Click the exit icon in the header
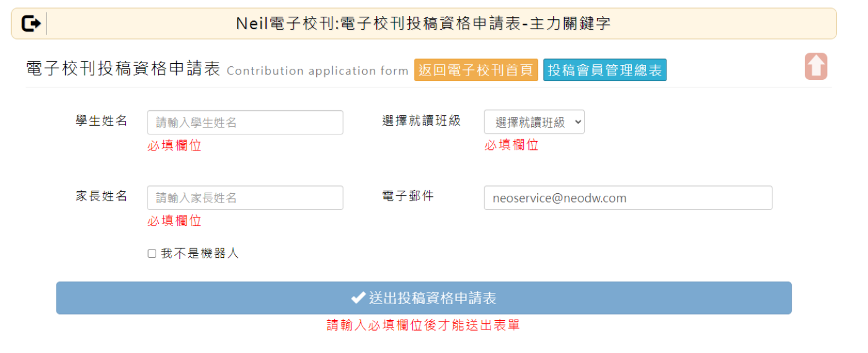868x353 pixels. click(31, 24)
